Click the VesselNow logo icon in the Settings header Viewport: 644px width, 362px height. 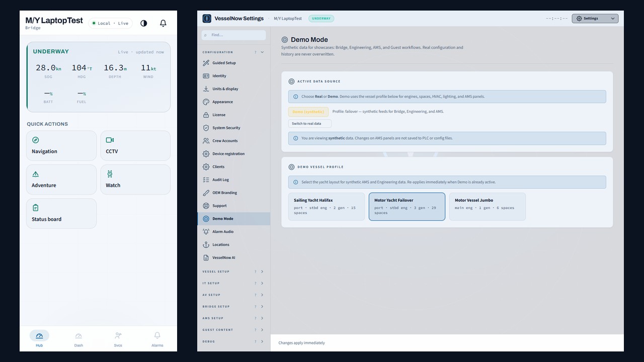(206, 19)
